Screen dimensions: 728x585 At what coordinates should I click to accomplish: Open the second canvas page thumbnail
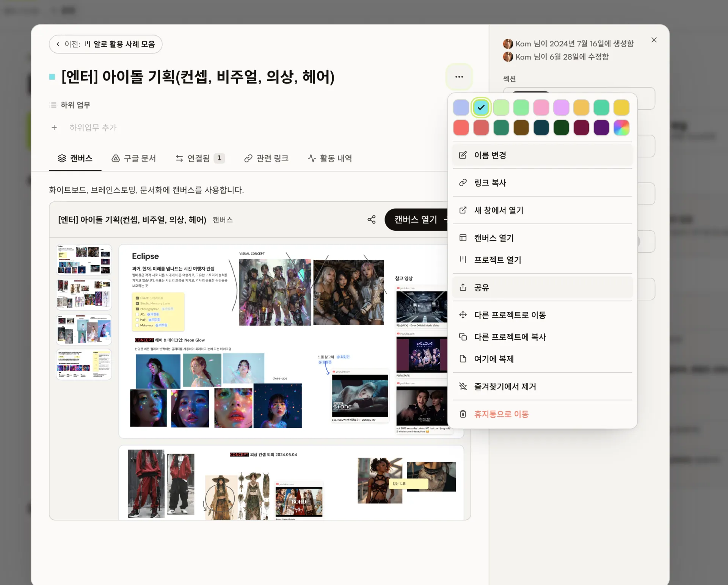[x=84, y=294]
